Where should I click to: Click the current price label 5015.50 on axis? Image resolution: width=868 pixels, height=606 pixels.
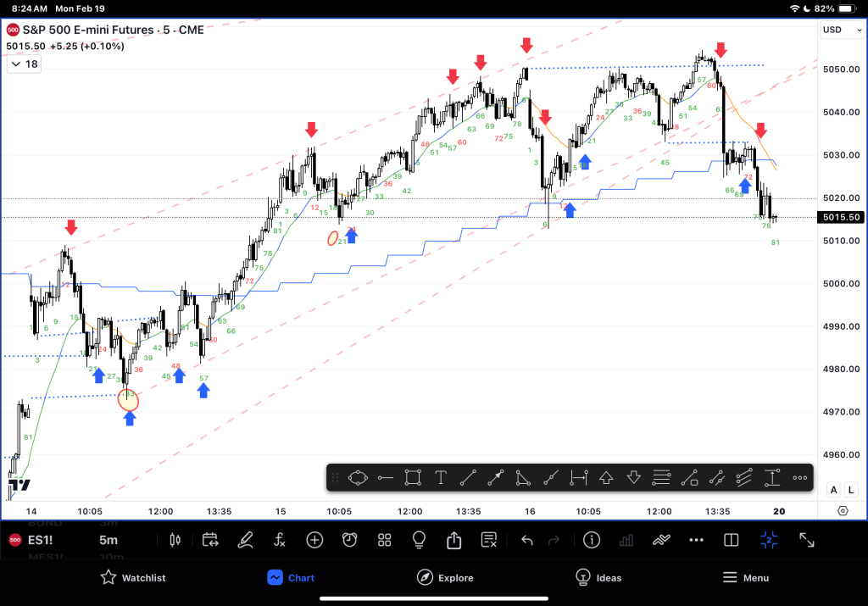840,218
